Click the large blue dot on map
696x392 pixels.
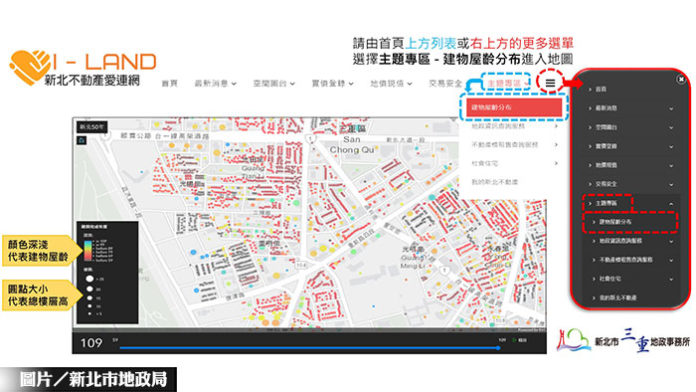point(194,252)
